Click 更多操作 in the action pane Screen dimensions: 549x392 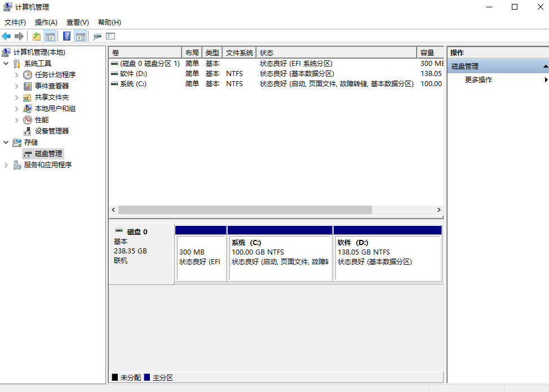[479, 79]
